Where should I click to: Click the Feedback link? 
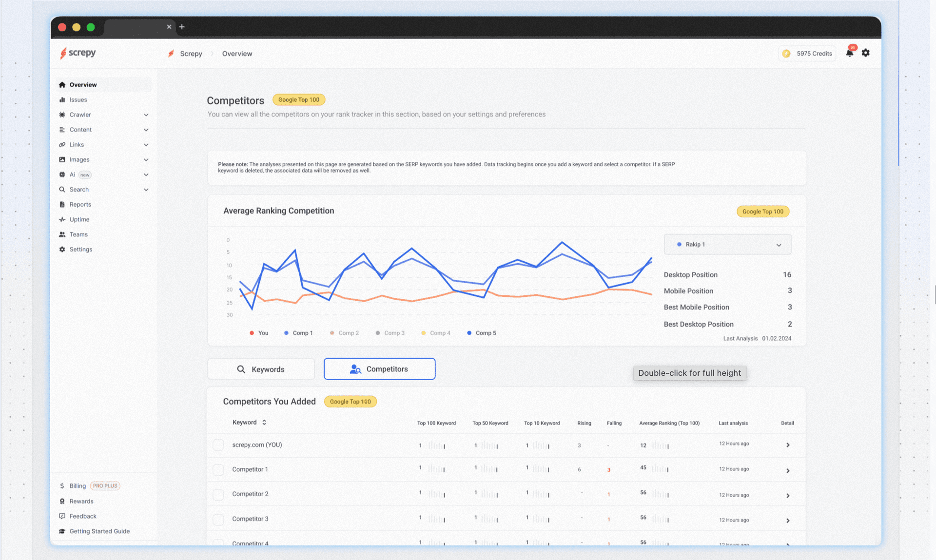tap(83, 516)
